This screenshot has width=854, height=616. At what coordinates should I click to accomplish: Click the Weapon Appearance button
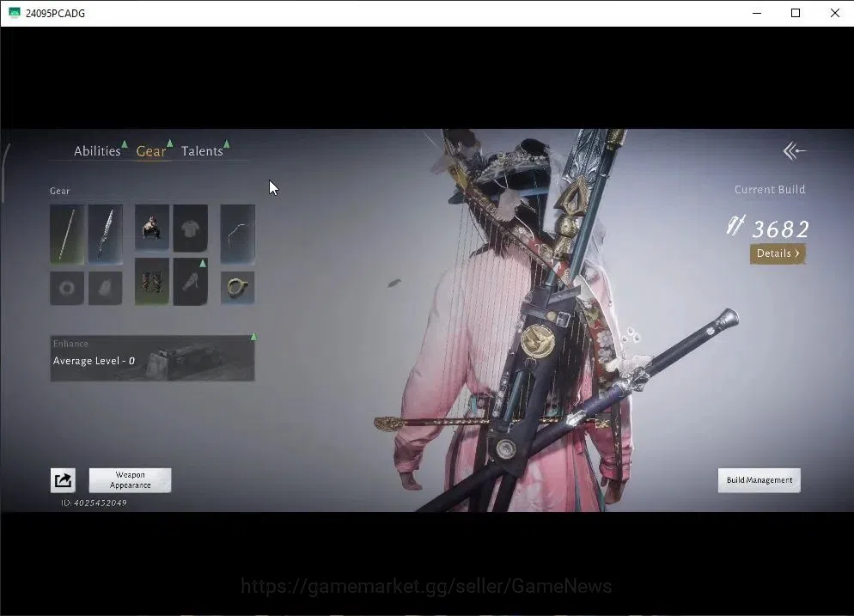pos(131,480)
